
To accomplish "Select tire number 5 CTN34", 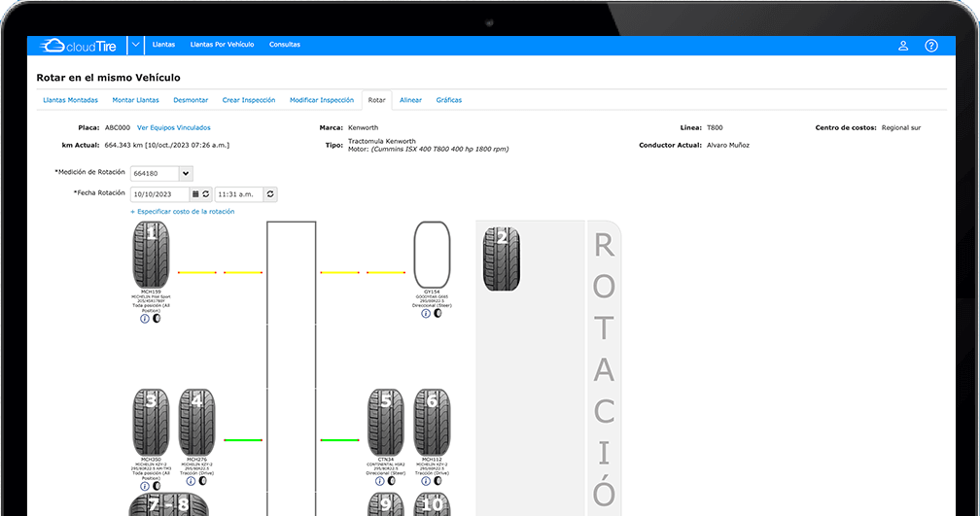I will (x=386, y=423).
